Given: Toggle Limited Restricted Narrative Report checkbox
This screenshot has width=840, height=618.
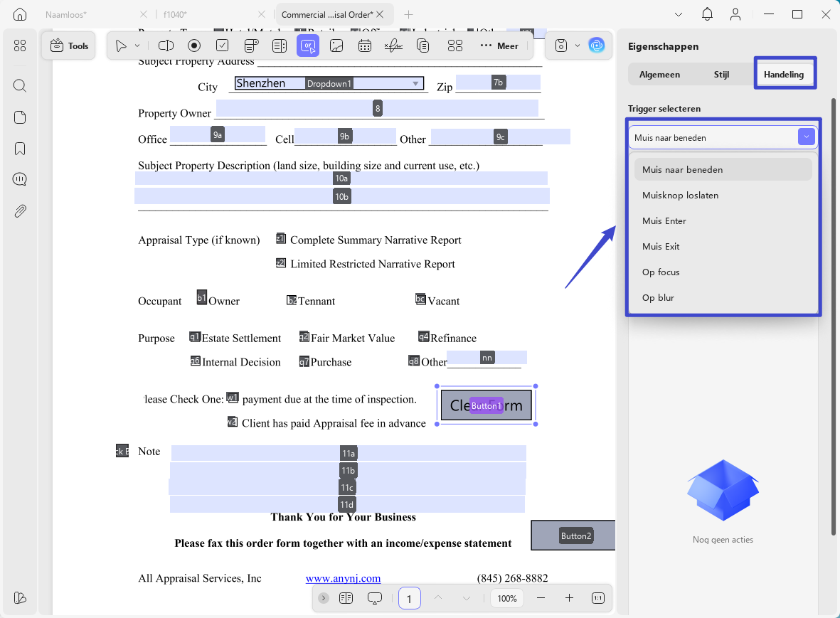Looking at the screenshot, I should click(281, 262).
